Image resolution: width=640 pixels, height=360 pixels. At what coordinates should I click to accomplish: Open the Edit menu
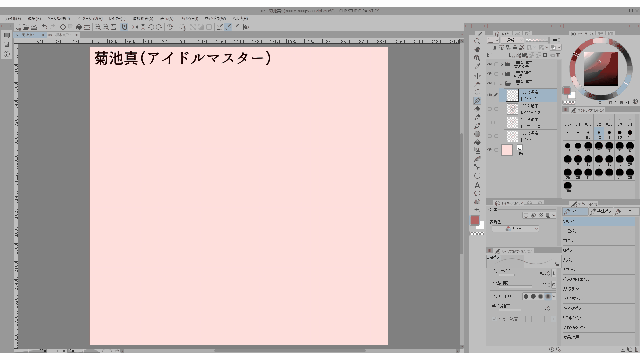[34, 18]
